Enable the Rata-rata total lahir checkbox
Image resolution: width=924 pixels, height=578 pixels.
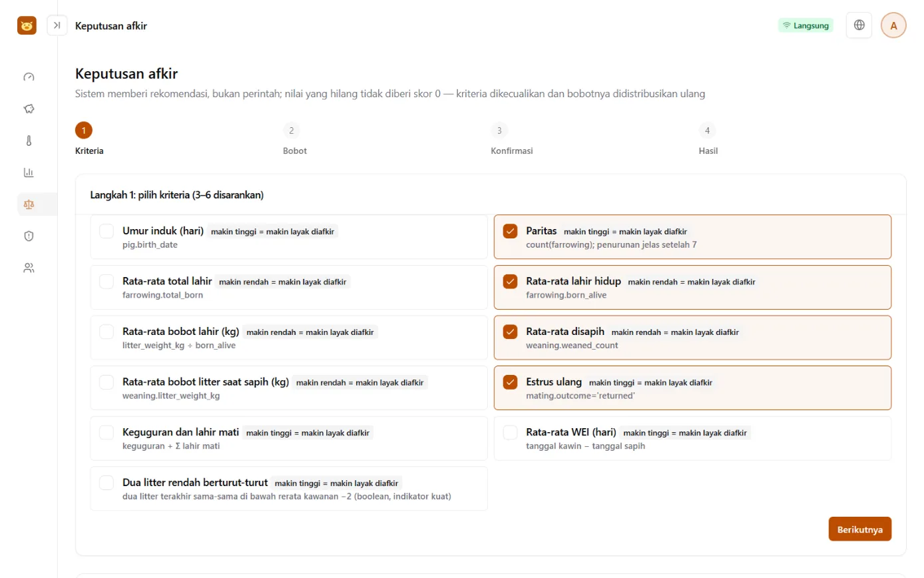pyautogui.click(x=107, y=282)
